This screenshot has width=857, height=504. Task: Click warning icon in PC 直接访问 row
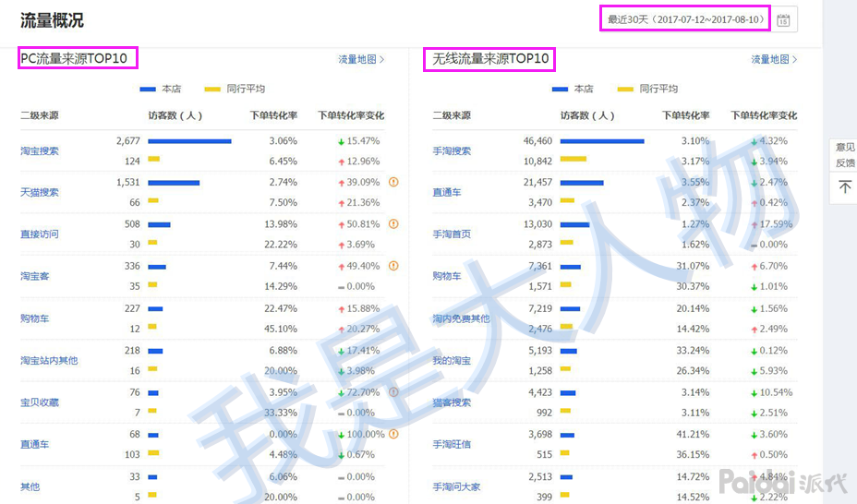pos(393,224)
